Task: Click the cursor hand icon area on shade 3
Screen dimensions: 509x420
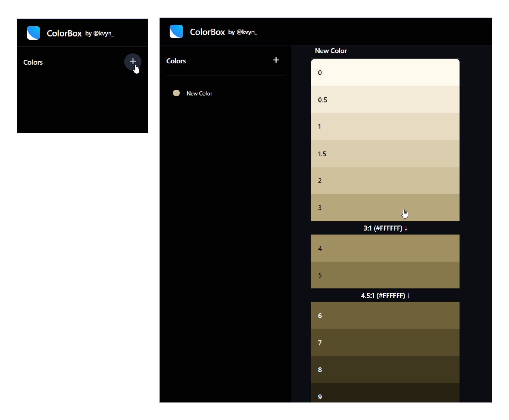Action: coord(404,214)
